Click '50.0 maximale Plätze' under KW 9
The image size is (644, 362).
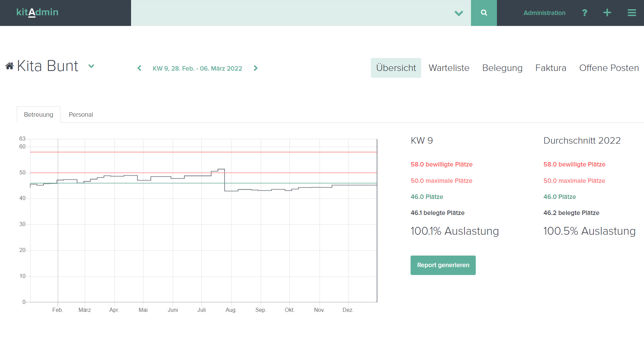tap(441, 181)
